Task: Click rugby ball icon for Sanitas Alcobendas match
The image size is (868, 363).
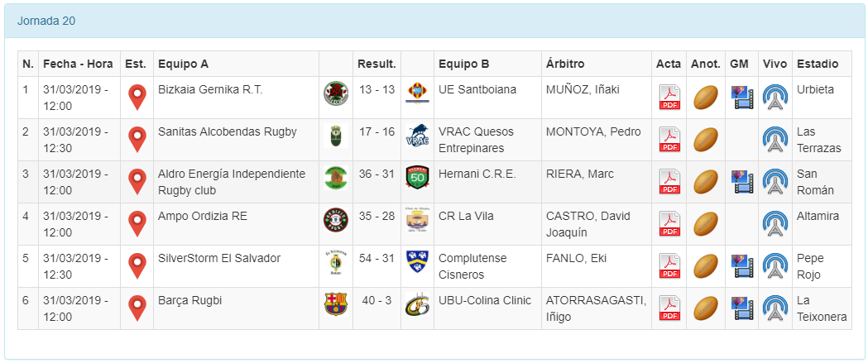Action: tap(705, 140)
